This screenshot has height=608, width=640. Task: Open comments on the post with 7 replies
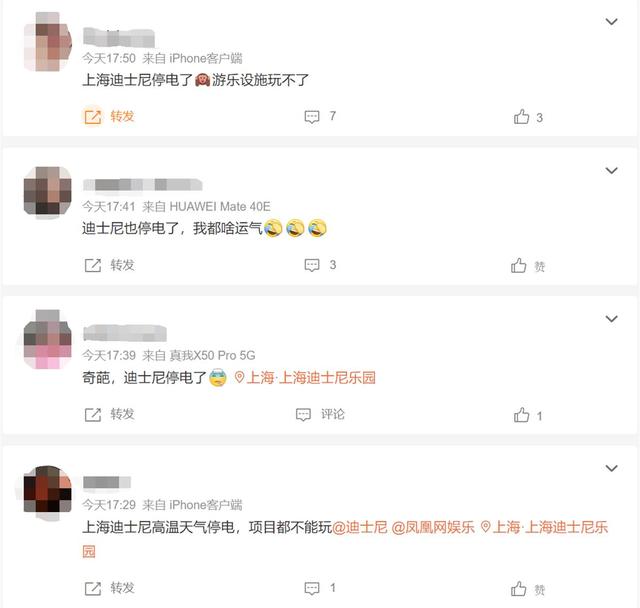(x=320, y=117)
